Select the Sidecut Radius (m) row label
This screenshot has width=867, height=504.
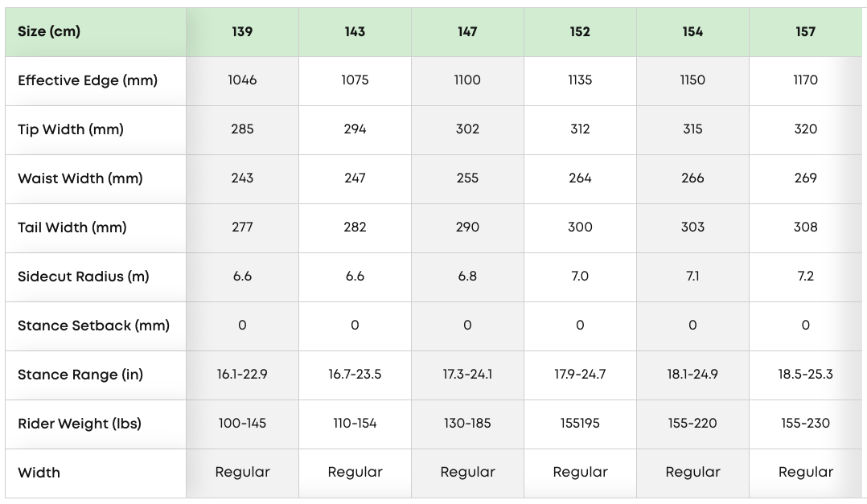tap(84, 277)
